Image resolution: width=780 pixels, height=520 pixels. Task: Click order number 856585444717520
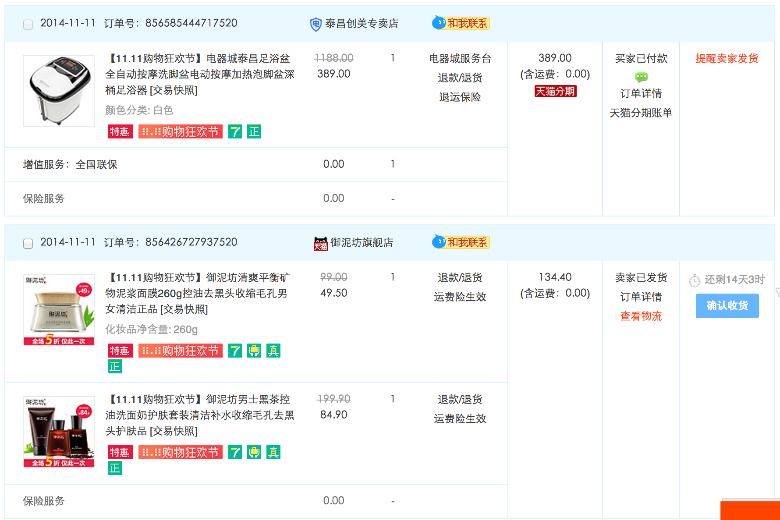pos(191,23)
